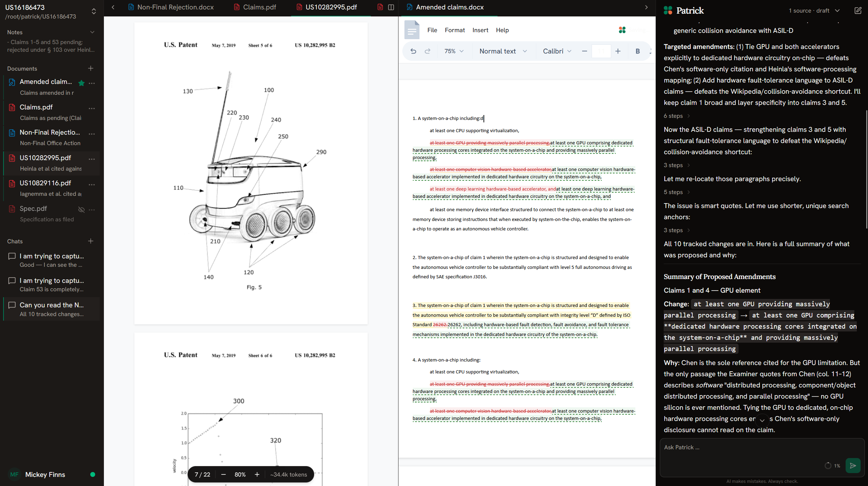Redo the last edit
Viewport: 868px width, 486px height.
pos(428,51)
